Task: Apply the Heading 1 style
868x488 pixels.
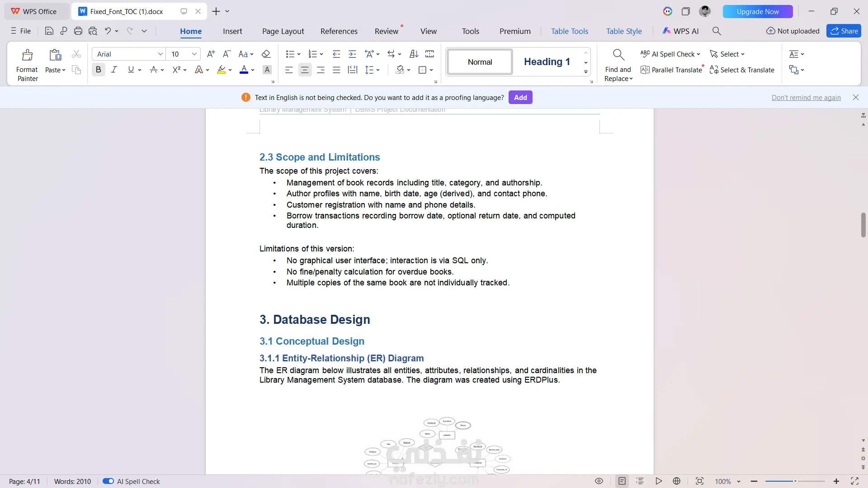Action: click(547, 62)
